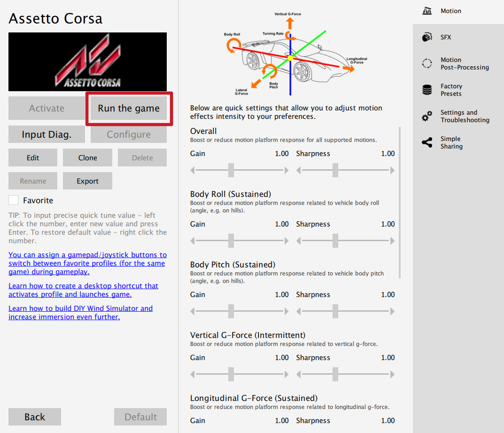Open the Input Diag. button

[47, 134]
